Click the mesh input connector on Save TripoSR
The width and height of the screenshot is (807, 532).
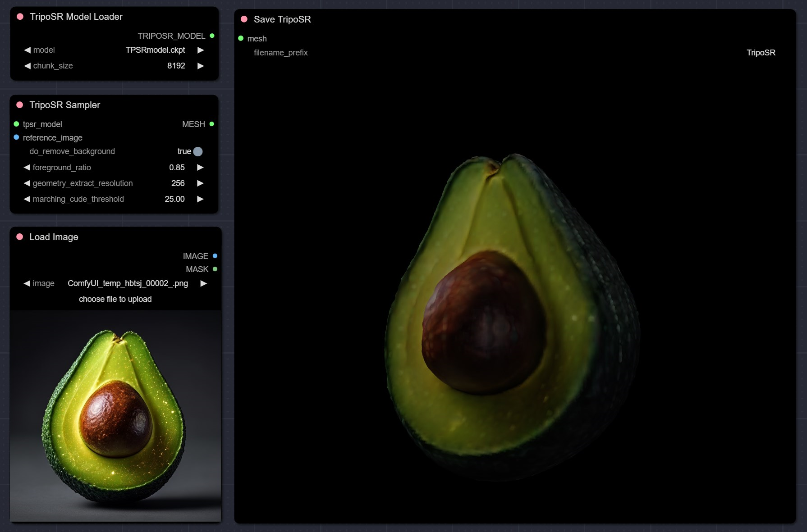tap(241, 38)
